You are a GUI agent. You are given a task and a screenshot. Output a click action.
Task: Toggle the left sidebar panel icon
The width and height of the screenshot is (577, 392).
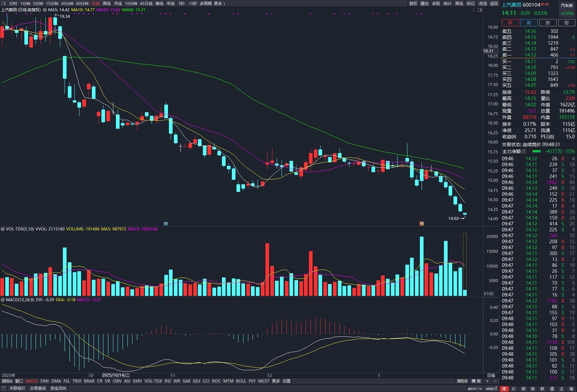3,3
